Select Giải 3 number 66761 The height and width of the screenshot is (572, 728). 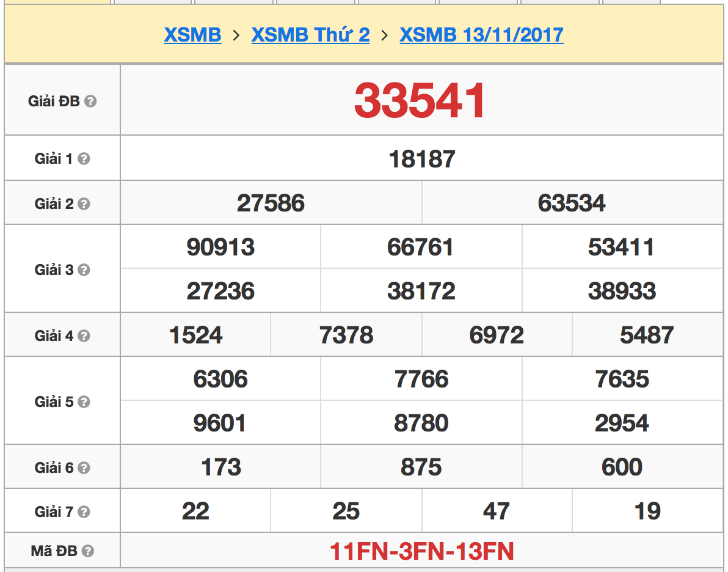421,248
